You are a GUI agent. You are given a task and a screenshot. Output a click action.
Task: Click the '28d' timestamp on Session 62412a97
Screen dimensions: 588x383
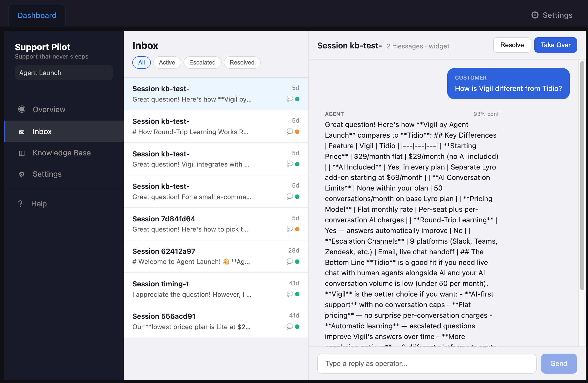(294, 250)
